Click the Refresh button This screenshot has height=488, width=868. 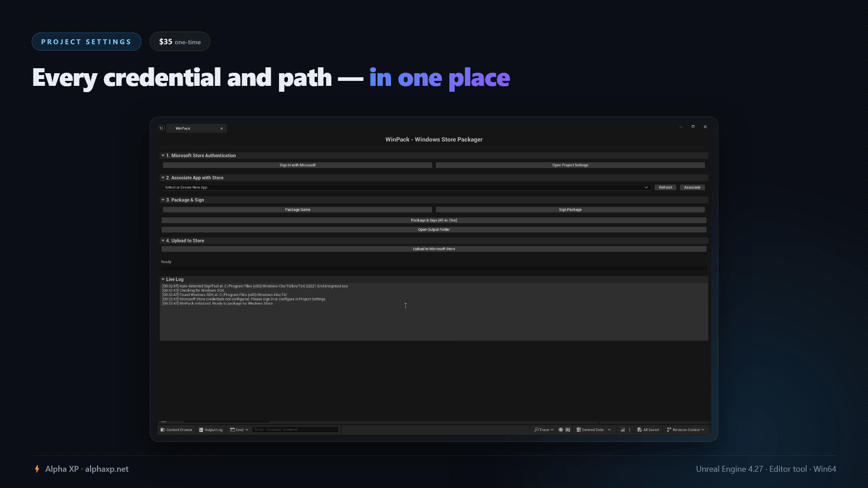[665, 188]
